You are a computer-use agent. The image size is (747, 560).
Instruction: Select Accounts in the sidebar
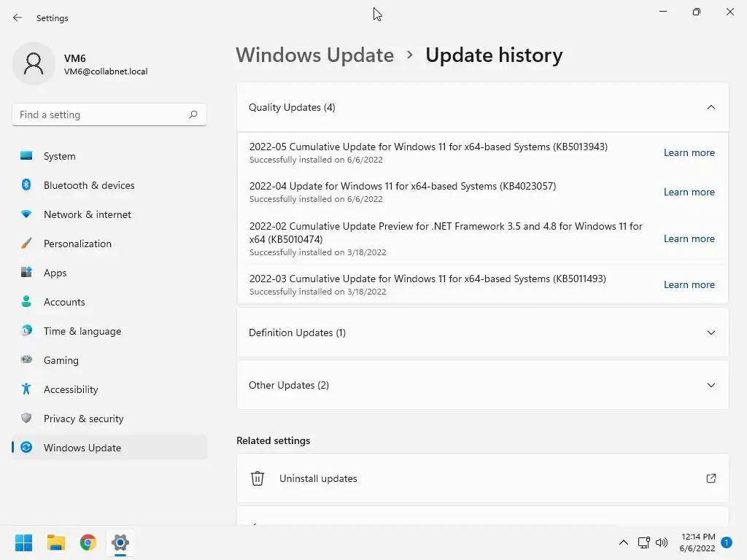(109, 301)
